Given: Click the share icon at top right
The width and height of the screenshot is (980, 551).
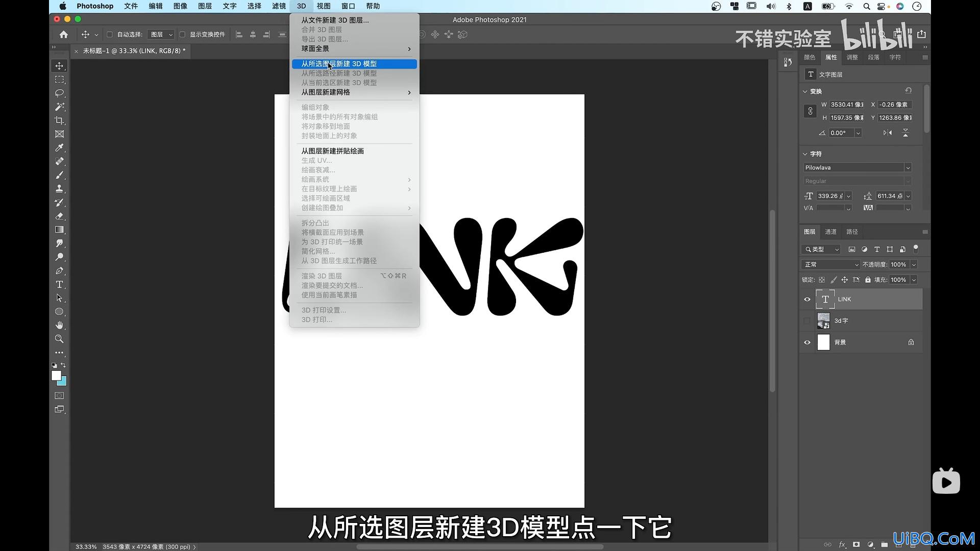Looking at the screenshot, I should point(921,34).
